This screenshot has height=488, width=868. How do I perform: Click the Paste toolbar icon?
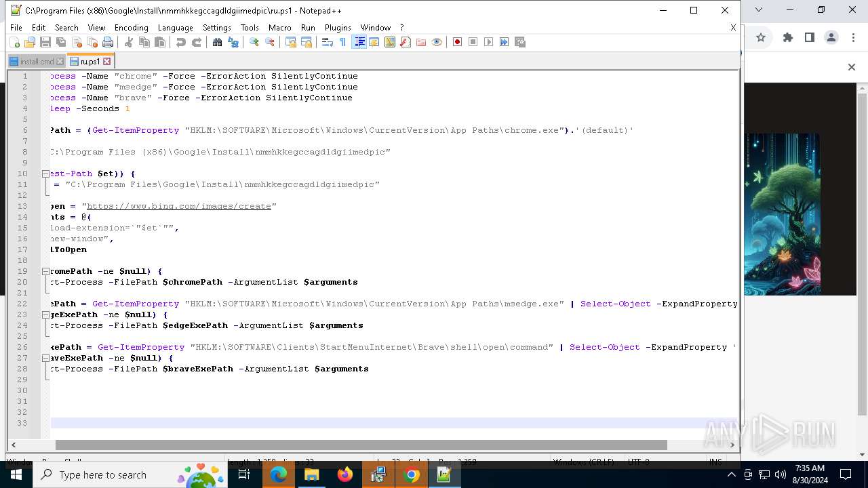pos(160,42)
